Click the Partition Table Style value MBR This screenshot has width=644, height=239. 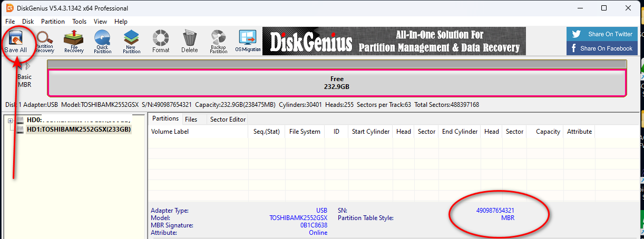[508, 218]
